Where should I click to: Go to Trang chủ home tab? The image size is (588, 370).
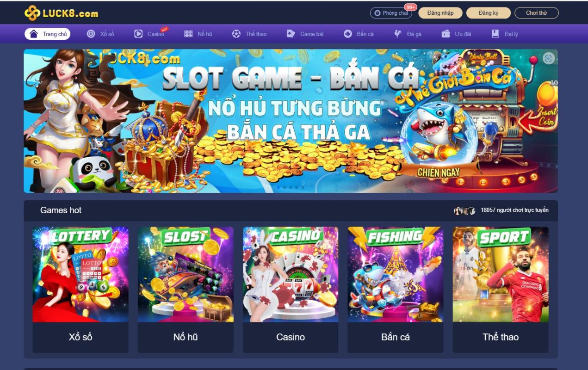tap(48, 34)
